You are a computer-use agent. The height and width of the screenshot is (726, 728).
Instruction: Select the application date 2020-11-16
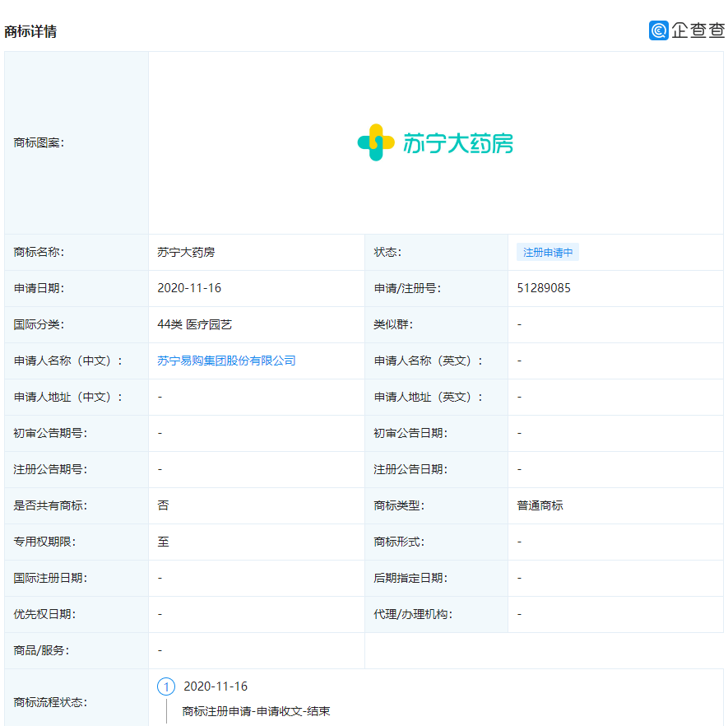pyautogui.click(x=188, y=288)
